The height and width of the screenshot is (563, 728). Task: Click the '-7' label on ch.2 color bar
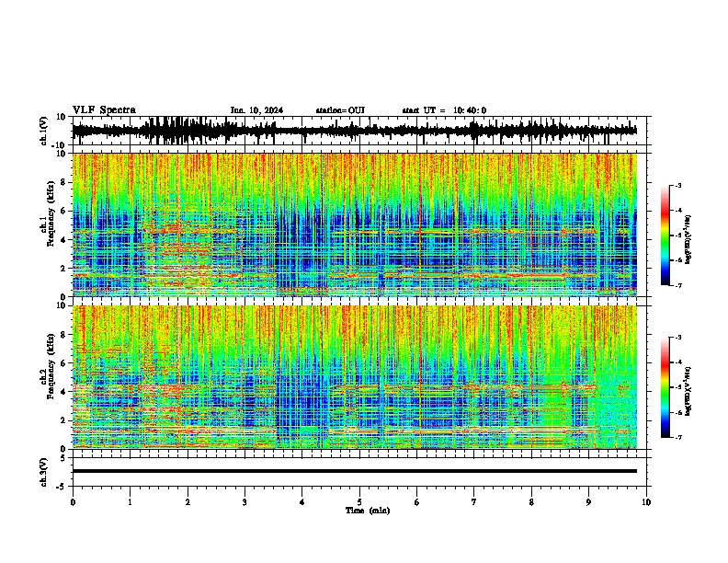point(678,437)
